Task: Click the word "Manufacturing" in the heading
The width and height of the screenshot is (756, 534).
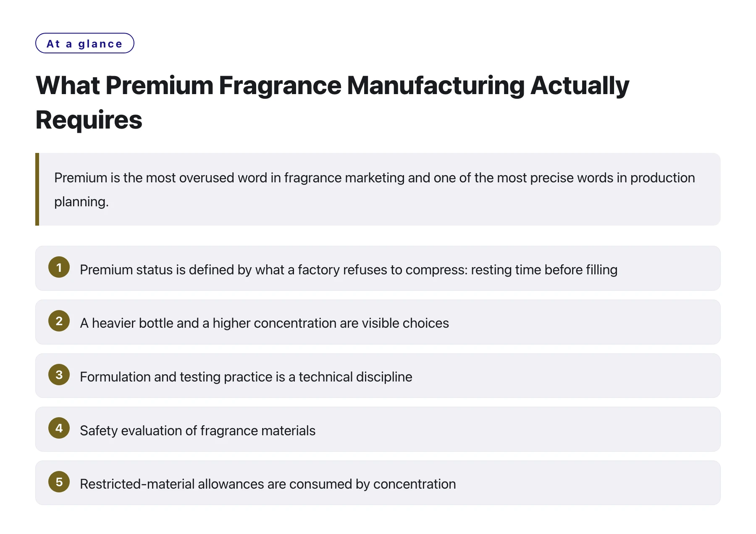Action: pyautogui.click(x=436, y=86)
